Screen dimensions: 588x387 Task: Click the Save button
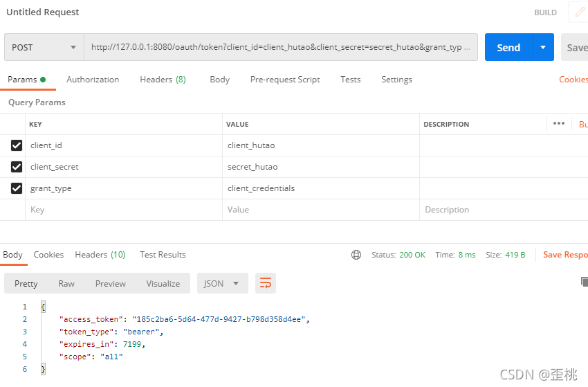[x=575, y=47]
